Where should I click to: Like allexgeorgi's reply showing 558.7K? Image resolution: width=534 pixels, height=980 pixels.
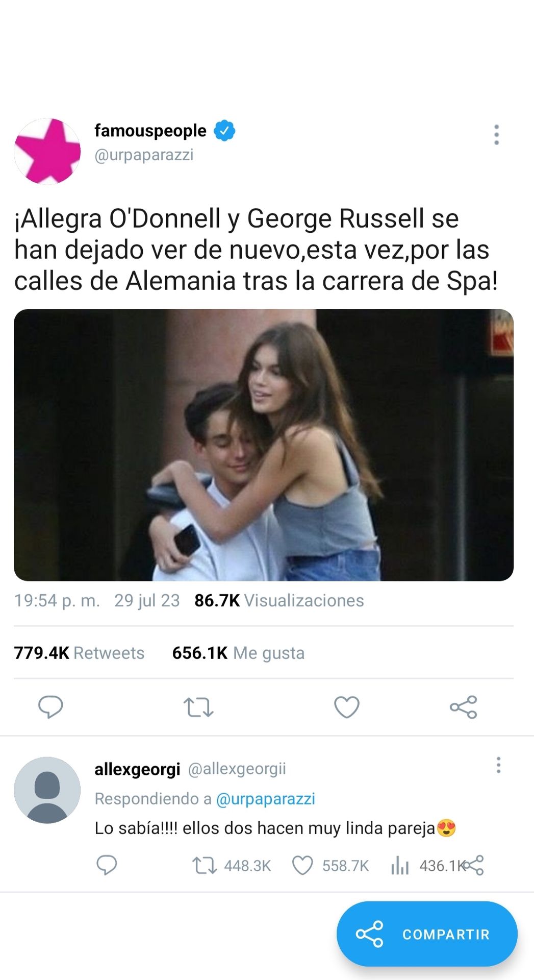[x=330, y=866]
